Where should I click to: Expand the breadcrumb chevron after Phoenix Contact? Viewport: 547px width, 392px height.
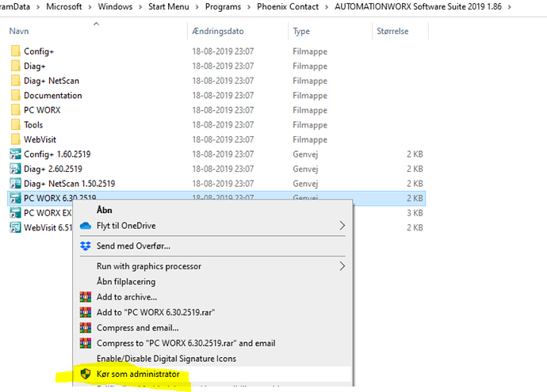pos(327,7)
